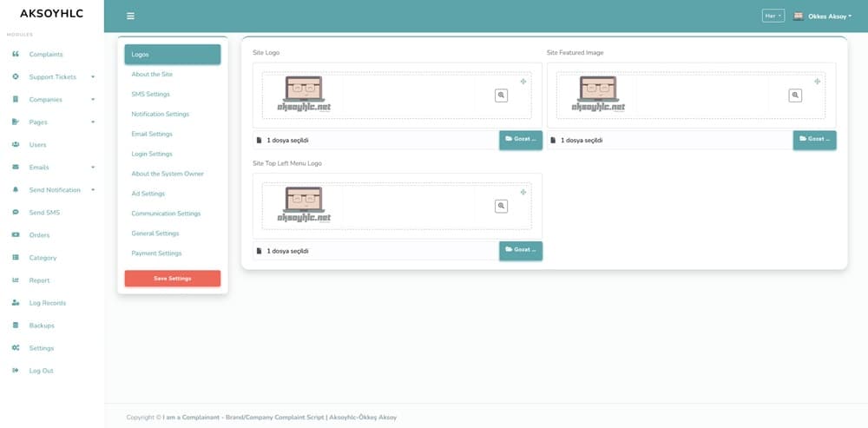Click the Site Featured Image logo thumbnail
The image size is (868, 428).
598,95
